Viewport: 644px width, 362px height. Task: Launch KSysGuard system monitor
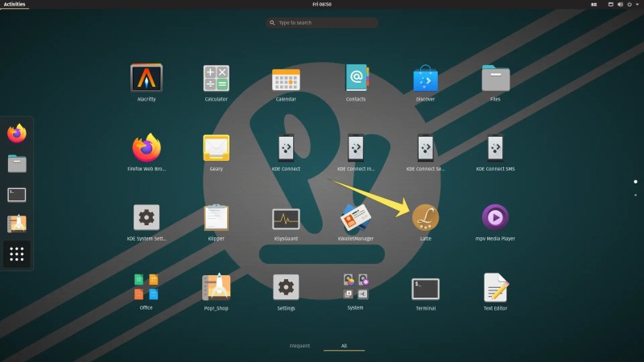tap(286, 217)
